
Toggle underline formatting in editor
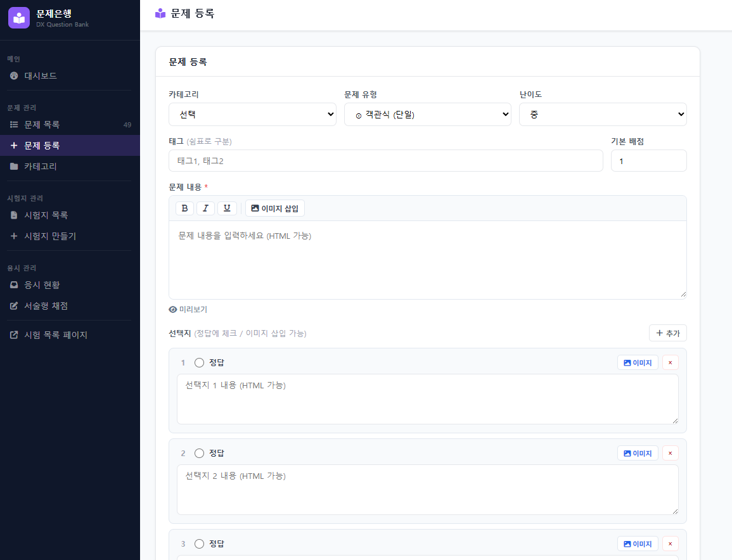pyautogui.click(x=227, y=208)
